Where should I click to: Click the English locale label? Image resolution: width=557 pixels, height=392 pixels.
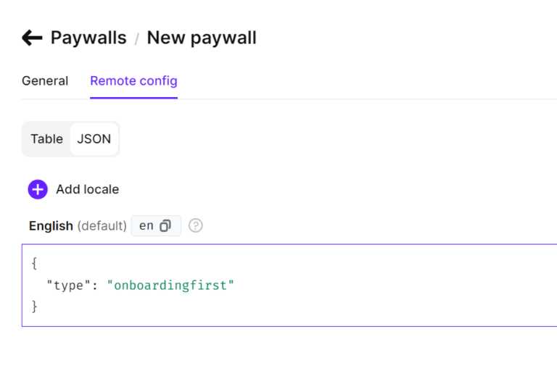pos(51,226)
